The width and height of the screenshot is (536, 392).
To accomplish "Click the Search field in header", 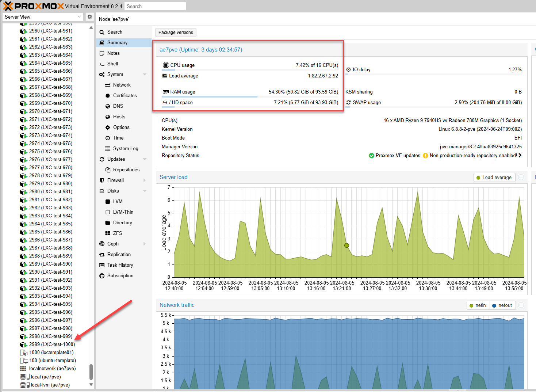I will (155, 6).
